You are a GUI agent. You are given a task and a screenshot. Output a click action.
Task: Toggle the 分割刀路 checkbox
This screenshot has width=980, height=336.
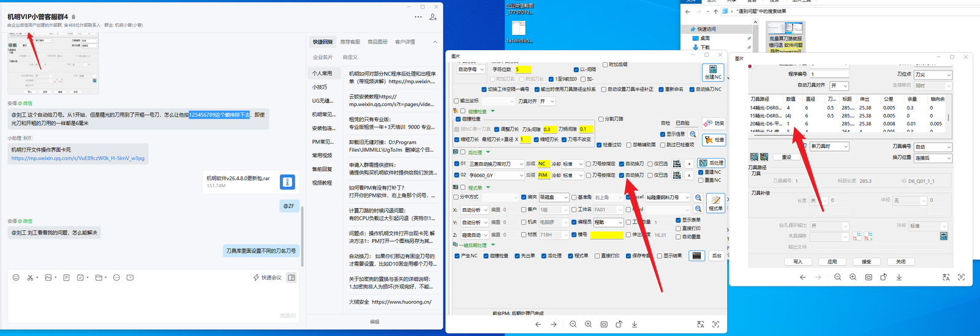click(x=601, y=119)
